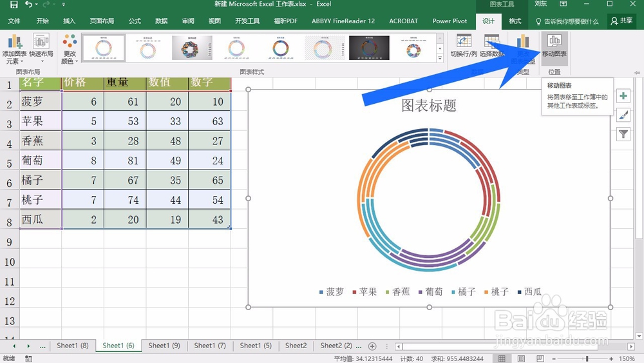Viewport: 644px width, 363px height.
Task: Switch to the 格式 (Format) chart tools tab
Action: [515, 21]
